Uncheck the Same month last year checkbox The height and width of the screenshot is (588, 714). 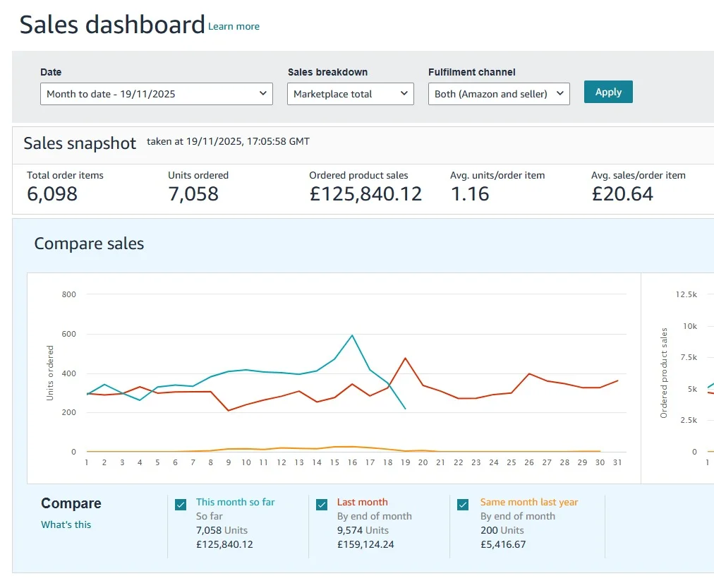(x=463, y=505)
